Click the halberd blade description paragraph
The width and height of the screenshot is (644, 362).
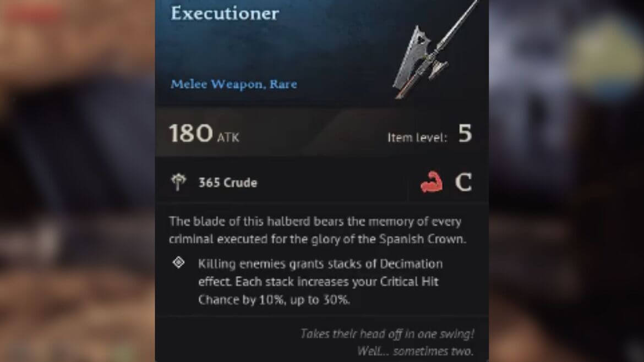pos(318,230)
